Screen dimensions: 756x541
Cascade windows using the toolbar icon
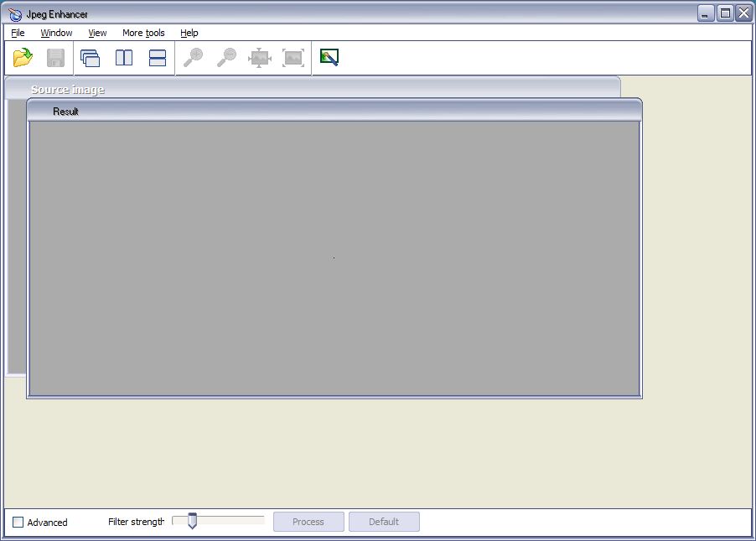pos(91,58)
